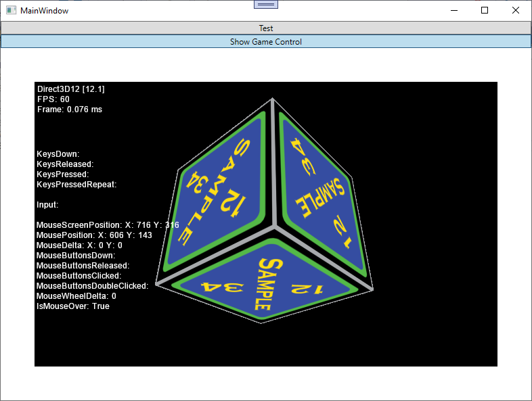The width and height of the screenshot is (532, 401).
Task: Click the MainWindow app icon in title bar
Action: pos(11,11)
